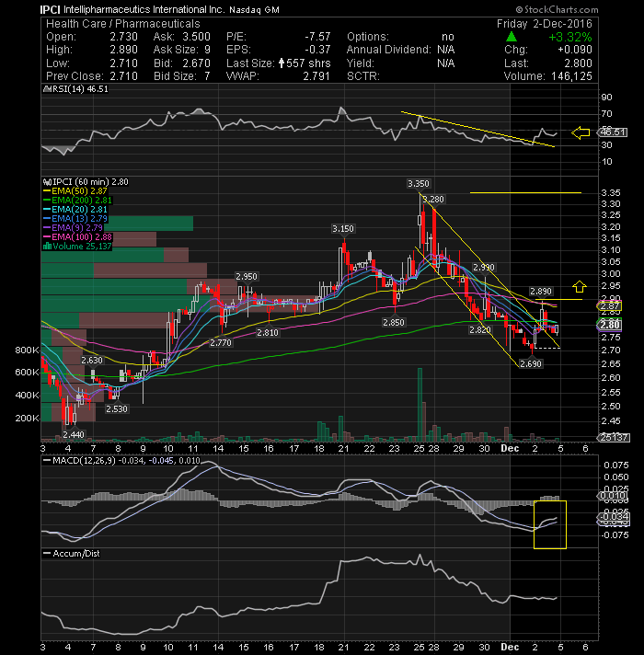Click the EMA(100) 2.88 legend entry
This screenshot has width=644, height=655.
click(x=77, y=237)
